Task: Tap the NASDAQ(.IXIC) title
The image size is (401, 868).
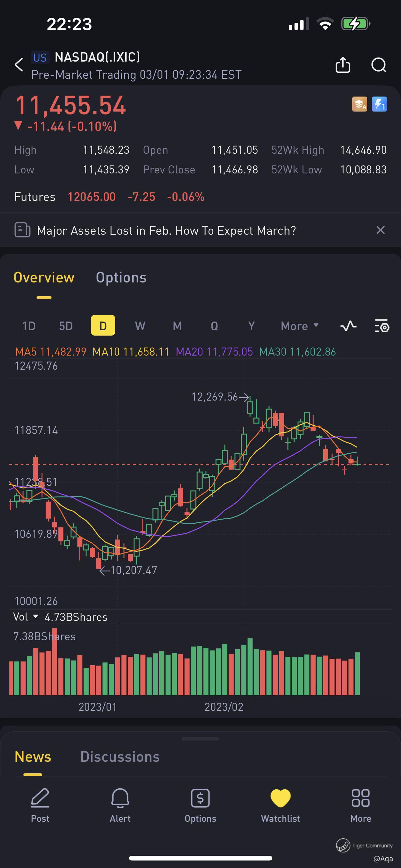Action: (97, 57)
